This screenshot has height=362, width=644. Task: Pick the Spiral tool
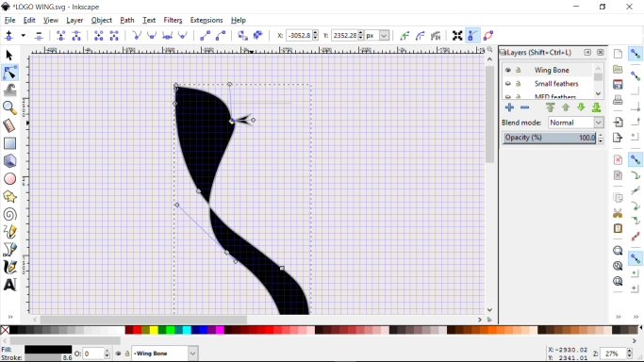9,214
